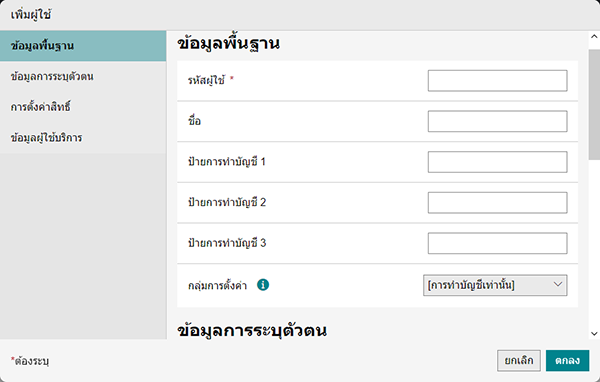Click the info icon beside กลุ่มการตั้งค่า

click(263, 285)
